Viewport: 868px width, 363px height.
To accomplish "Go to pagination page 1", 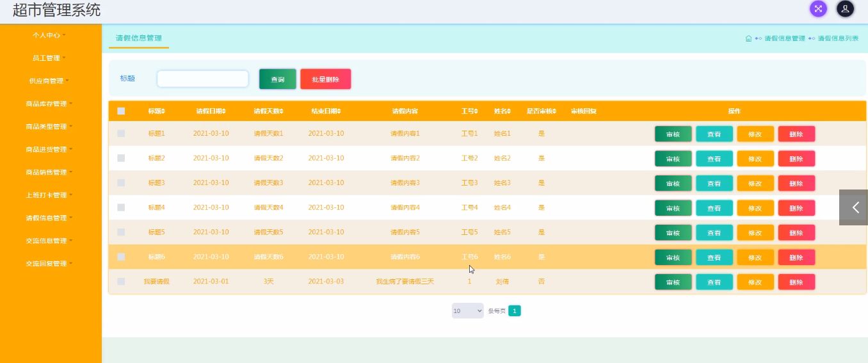I will [515, 311].
